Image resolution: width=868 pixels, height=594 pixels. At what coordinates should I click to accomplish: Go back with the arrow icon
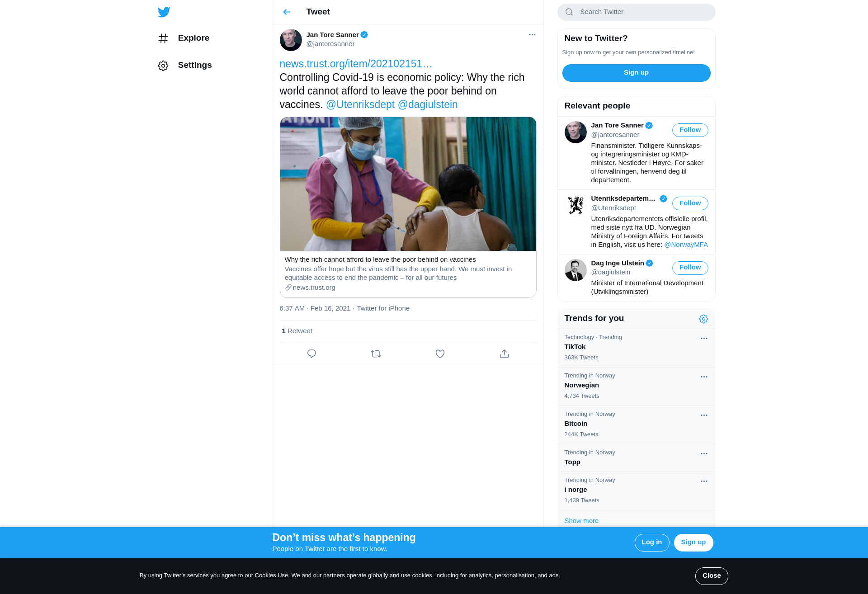click(287, 12)
